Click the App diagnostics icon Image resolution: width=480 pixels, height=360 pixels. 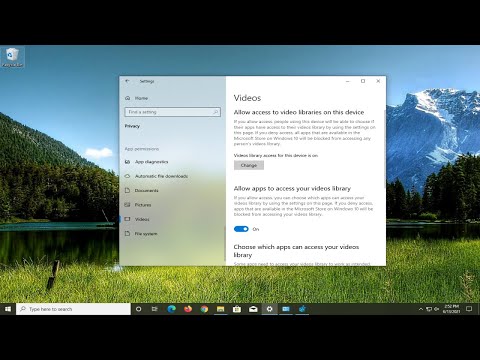pyautogui.click(x=127, y=162)
